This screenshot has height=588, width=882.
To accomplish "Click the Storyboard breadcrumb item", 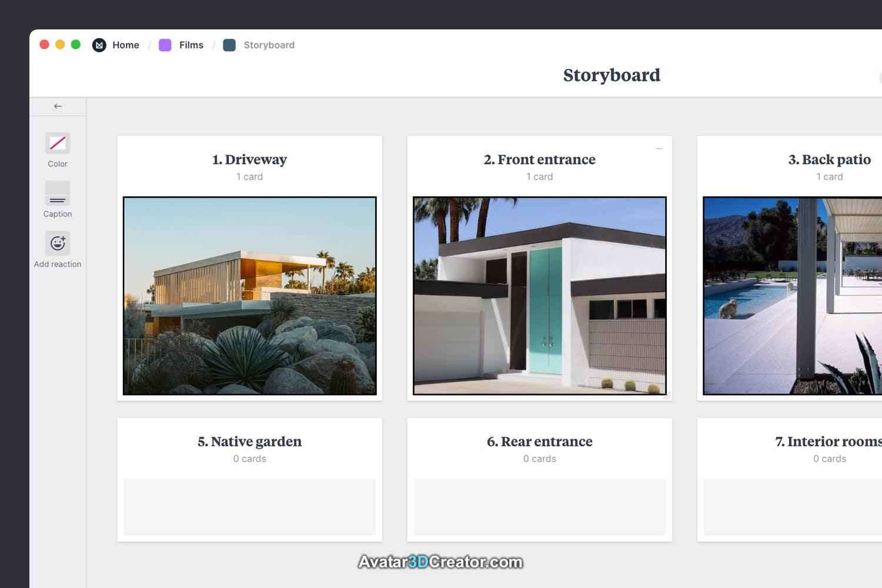I will [x=269, y=45].
